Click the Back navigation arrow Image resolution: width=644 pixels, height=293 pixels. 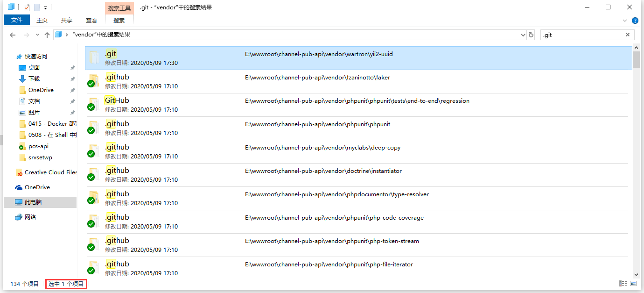click(13, 35)
